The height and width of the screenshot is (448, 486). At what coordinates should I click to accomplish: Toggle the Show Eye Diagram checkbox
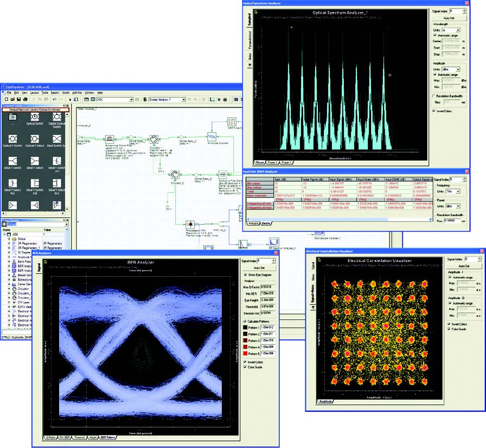coord(246,275)
